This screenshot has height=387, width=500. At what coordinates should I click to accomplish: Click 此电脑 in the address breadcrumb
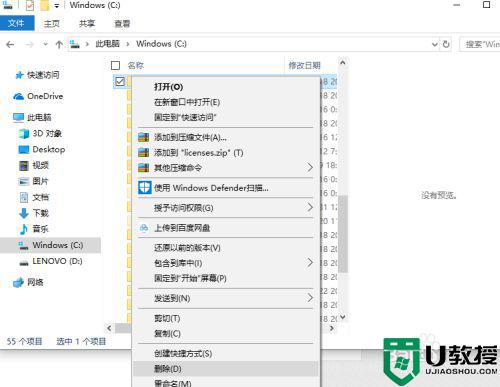point(107,44)
